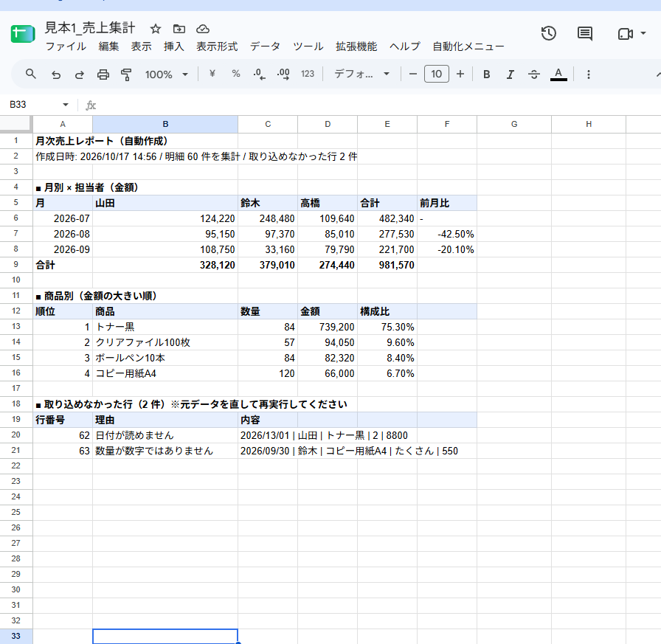Screen dimensions: 661x644
Task: Undo the last action
Action: [55, 75]
